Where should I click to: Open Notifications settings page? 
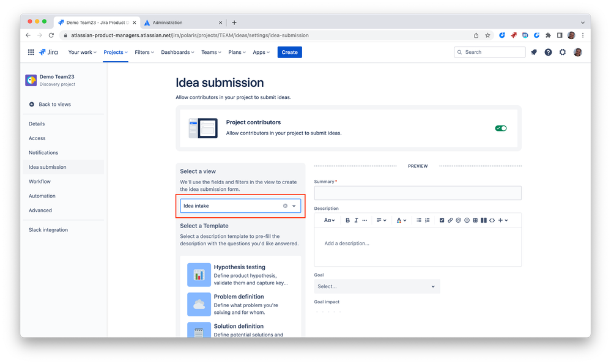pyautogui.click(x=43, y=153)
